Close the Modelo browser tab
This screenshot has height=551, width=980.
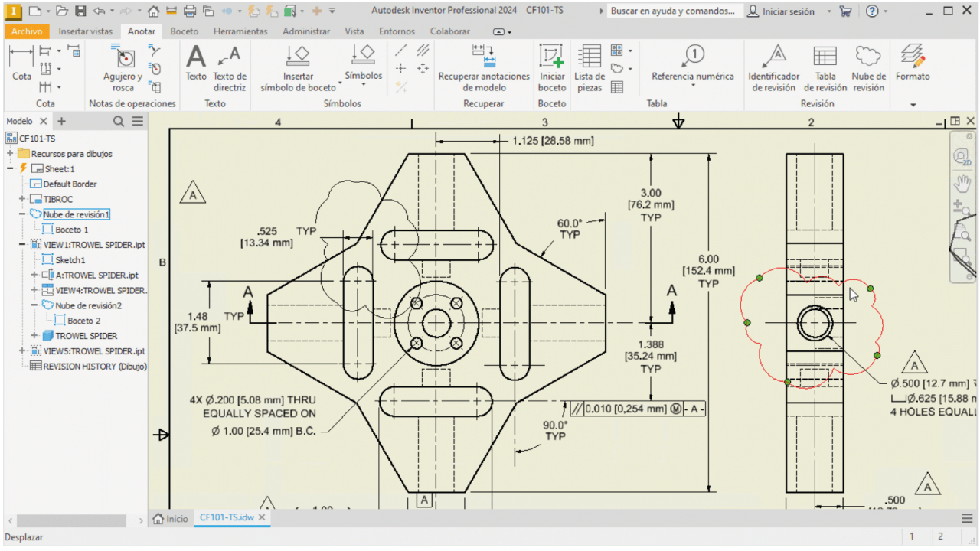tap(43, 121)
